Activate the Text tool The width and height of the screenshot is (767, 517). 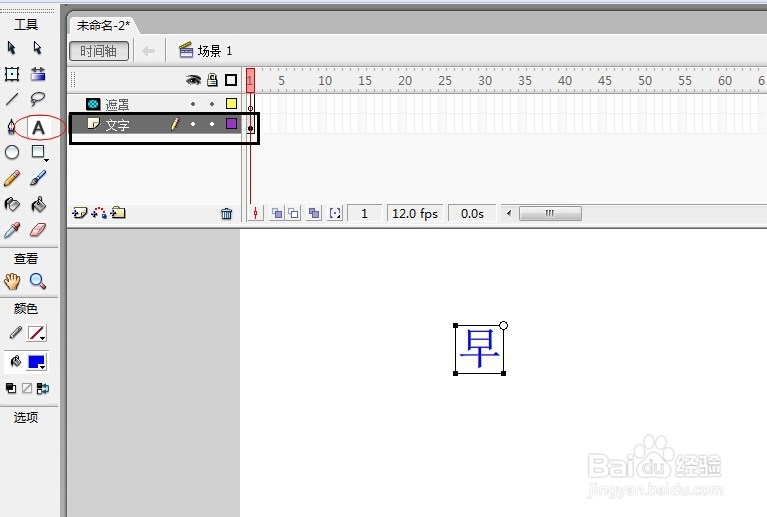click(38, 128)
